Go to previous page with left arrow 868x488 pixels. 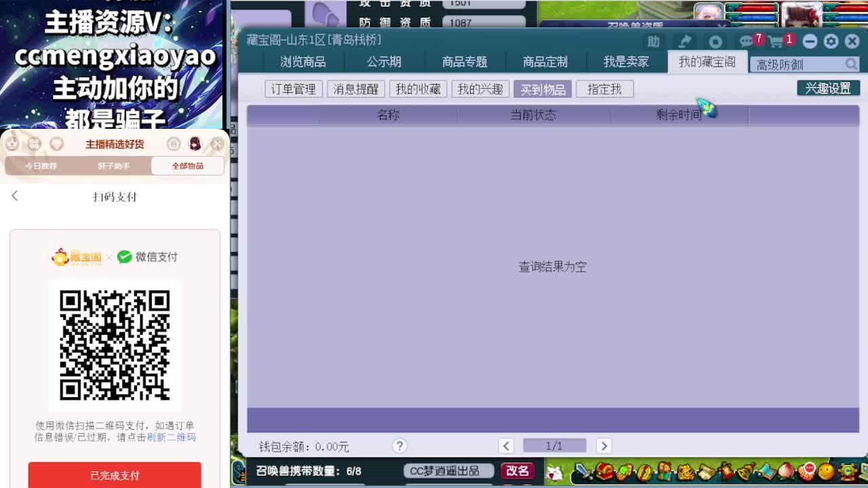(506, 445)
